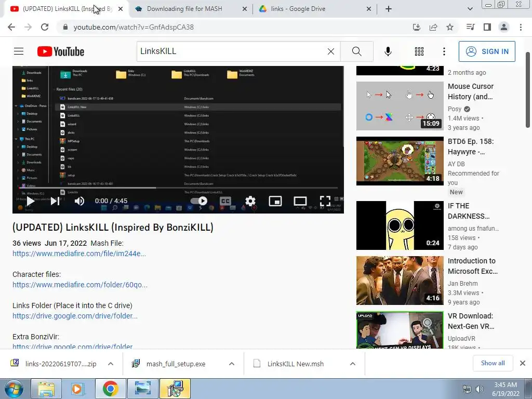Expand options for LinksKILL New.msh download
Screen dimensions: 532x399
(353, 364)
